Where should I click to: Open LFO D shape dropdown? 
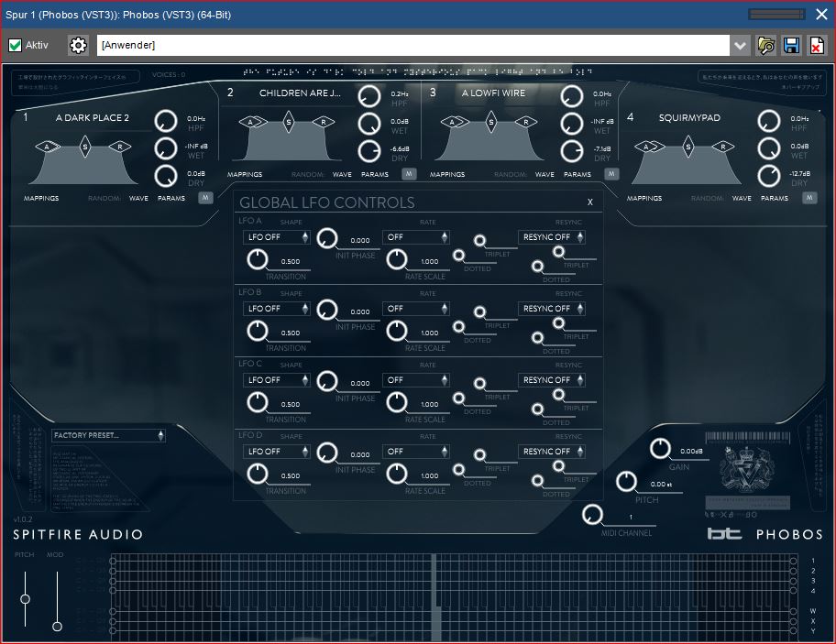pyautogui.click(x=277, y=452)
